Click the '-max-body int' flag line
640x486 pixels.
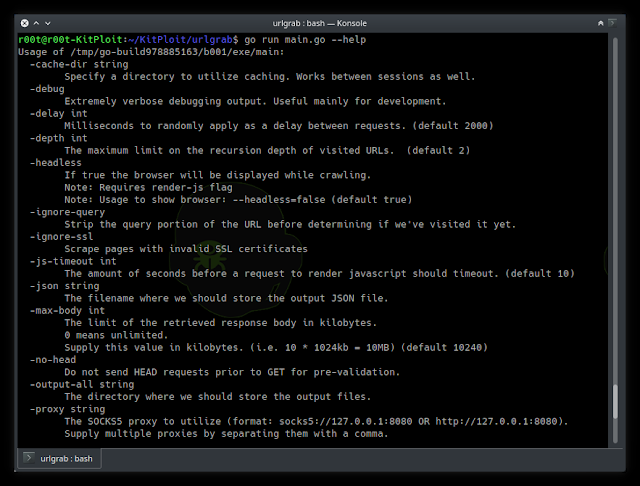tap(67, 310)
